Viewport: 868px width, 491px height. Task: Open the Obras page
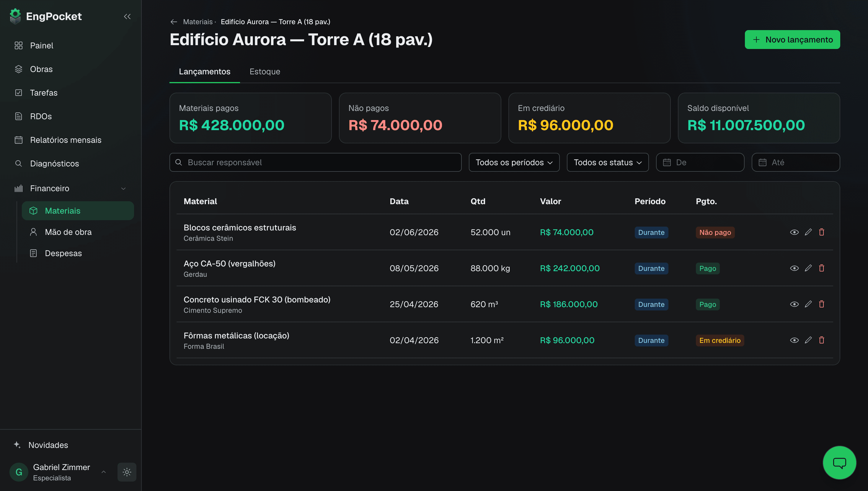[71, 69]
